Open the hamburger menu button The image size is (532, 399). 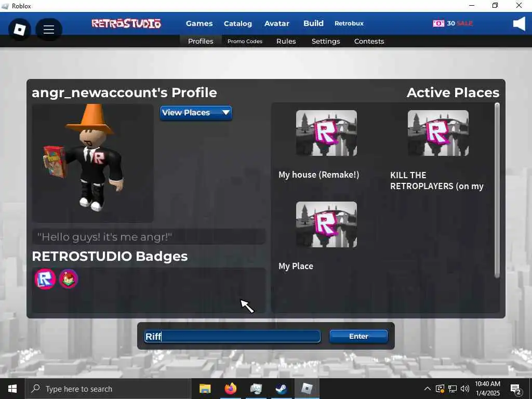pos(48,30)
